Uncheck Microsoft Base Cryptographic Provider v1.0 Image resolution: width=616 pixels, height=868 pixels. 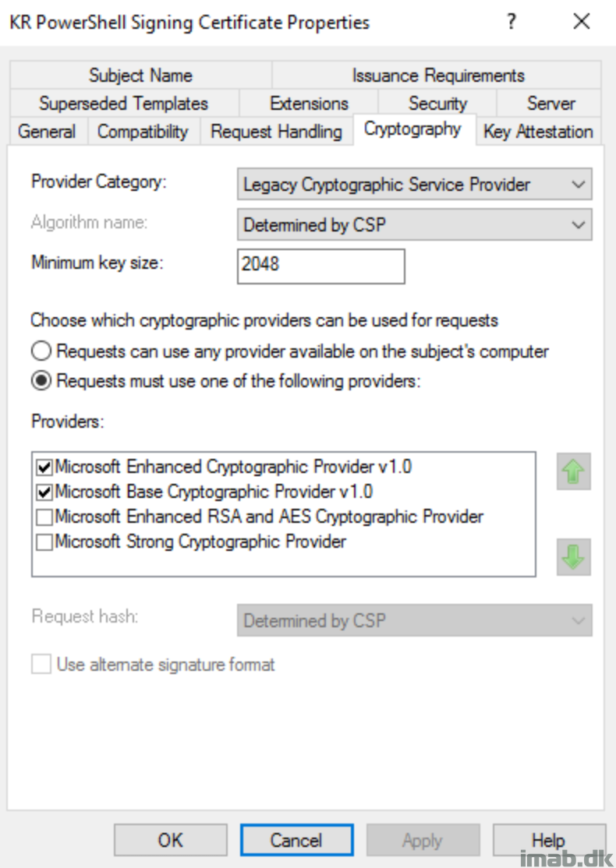click(44, 492)
